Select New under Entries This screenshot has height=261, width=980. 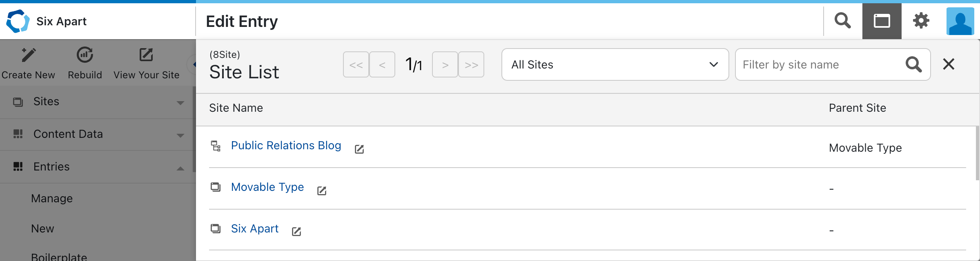tap(42, 229)
